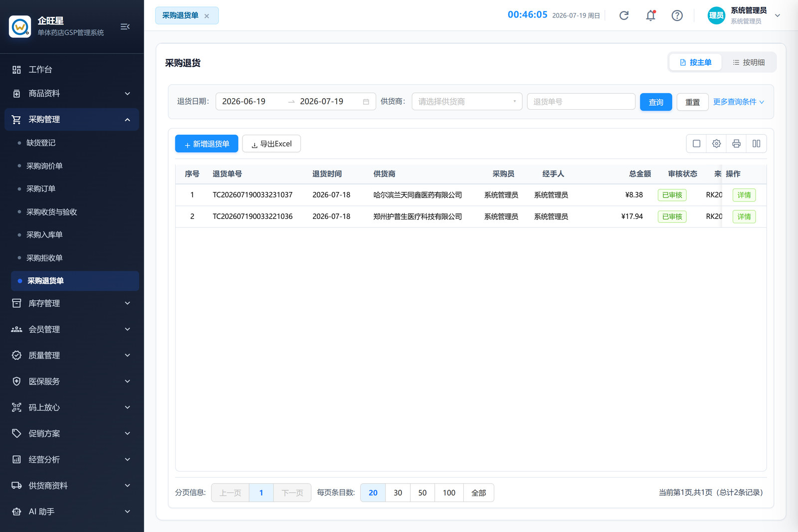Click the 码上放心 QR scan icon
This screenshot has width=798, height=532.
point(16,407)
